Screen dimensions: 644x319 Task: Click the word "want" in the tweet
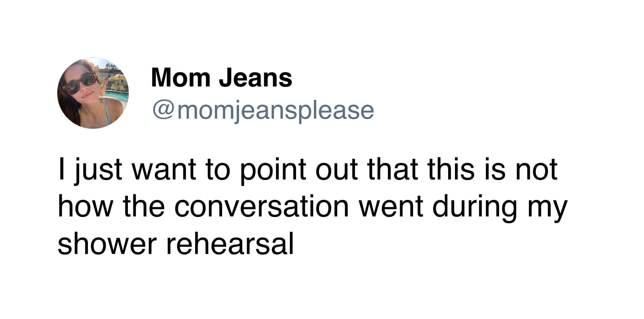click(x=164, y=171)
